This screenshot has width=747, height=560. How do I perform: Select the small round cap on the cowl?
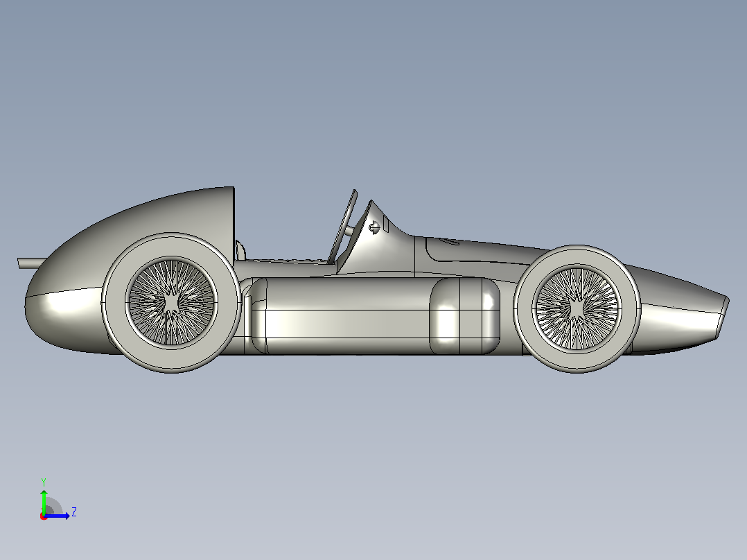pyautogui.click(x=374, y=228)
